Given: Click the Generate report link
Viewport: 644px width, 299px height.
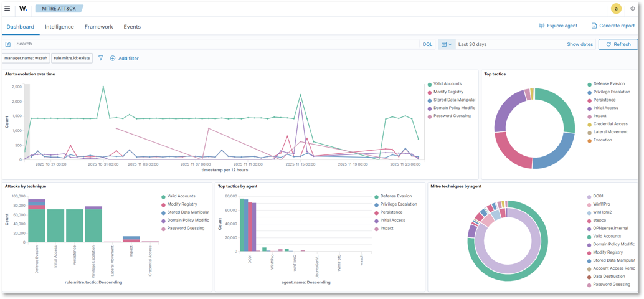Looking at the screenshot, I should (x=613, y=26).
